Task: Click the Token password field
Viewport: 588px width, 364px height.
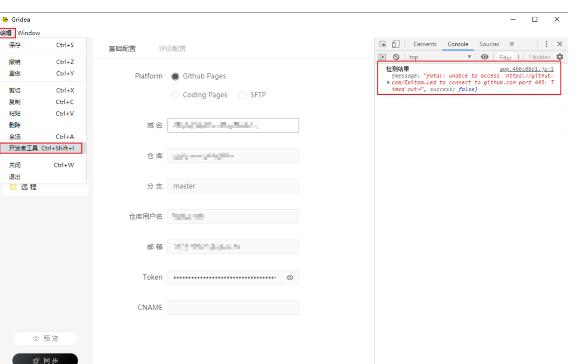Action: pyautogui.click(x=224, y=277)
